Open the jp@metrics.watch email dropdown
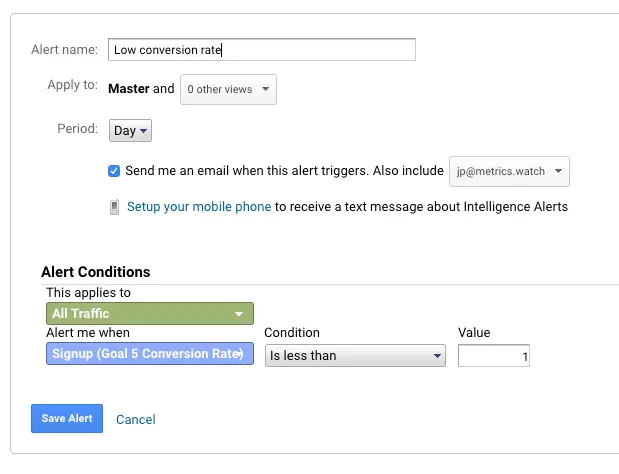The width and height of the screenshot is (619, 474). point(509,171)
